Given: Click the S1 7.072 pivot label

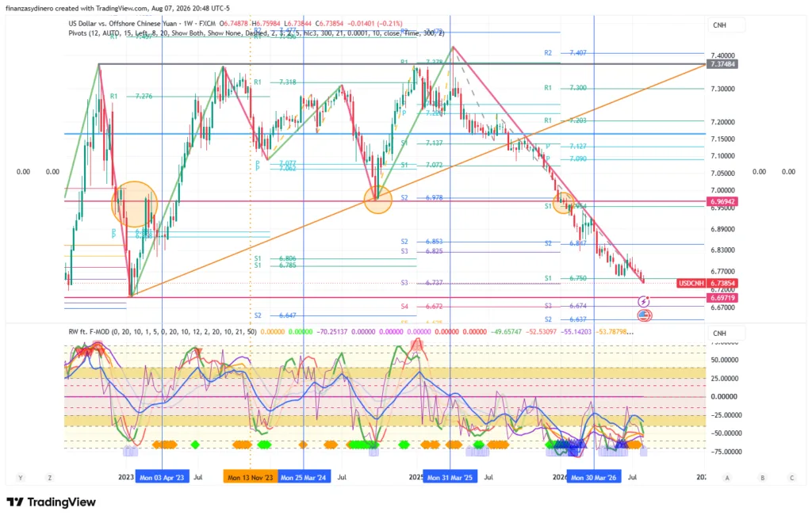Looking at the screenshot, I should pos(422,165).
